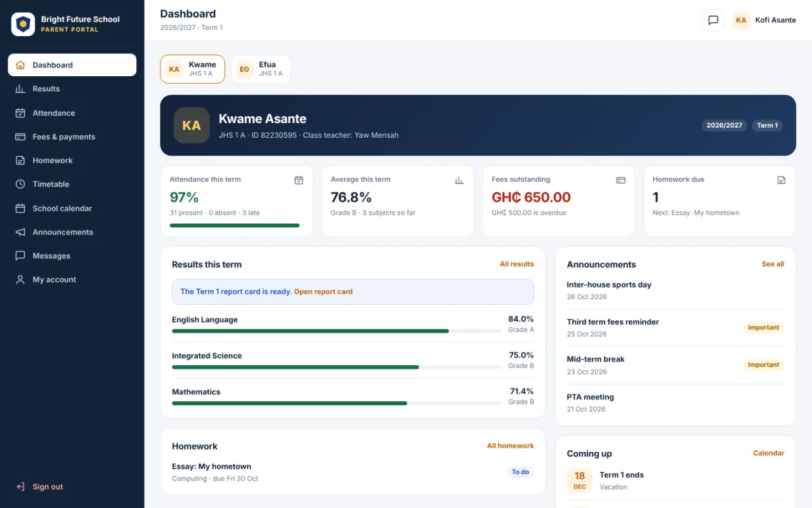This screenshot has width=812, height=508.
Task: Open Fees & payments page
Action: point(72,137)
